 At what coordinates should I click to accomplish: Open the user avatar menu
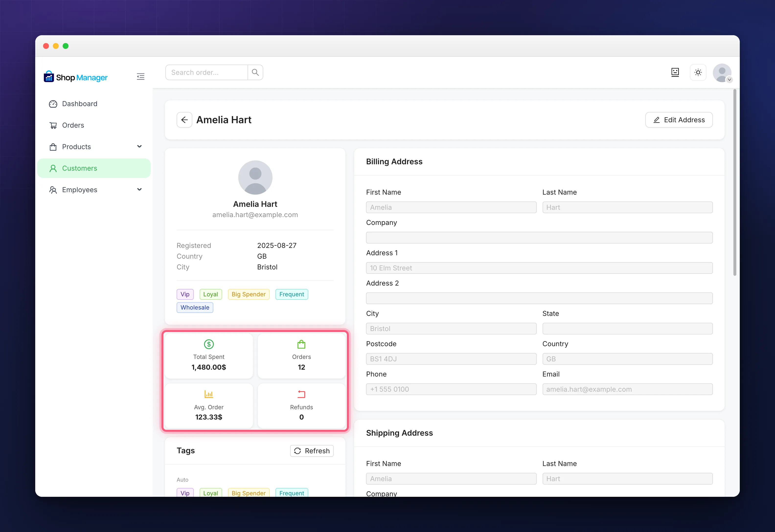click(722, 73)
